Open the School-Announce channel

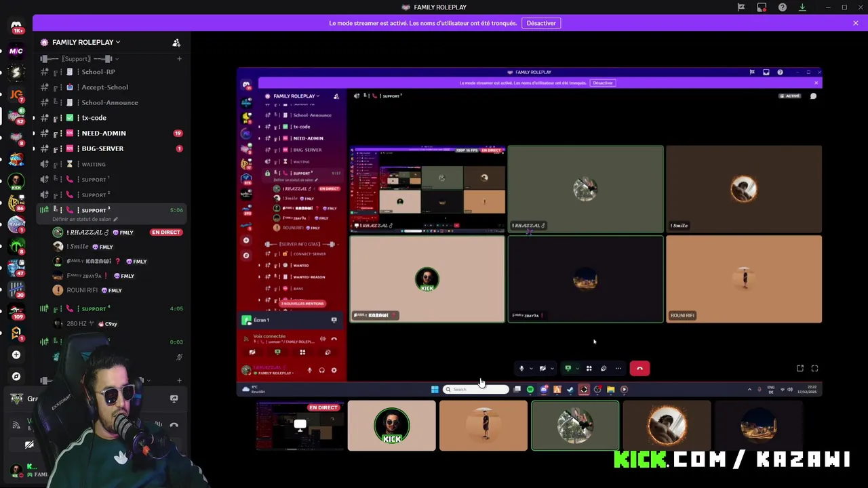click(112, 102)
